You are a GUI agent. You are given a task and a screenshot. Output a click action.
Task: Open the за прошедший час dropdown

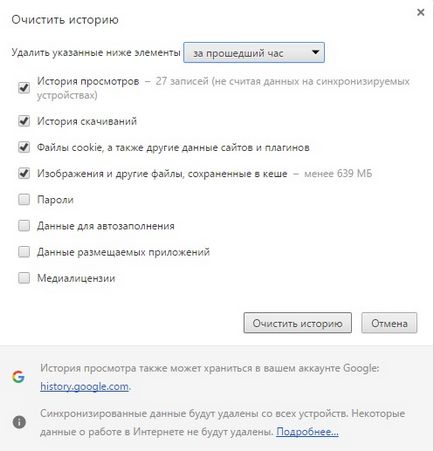point(254,53)
